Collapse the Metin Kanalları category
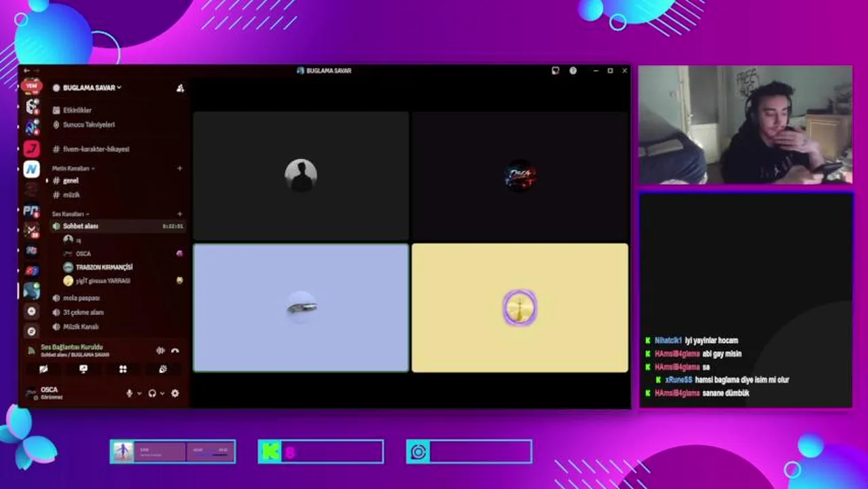Screen dimensions: 868x489 tap(73, 168)
